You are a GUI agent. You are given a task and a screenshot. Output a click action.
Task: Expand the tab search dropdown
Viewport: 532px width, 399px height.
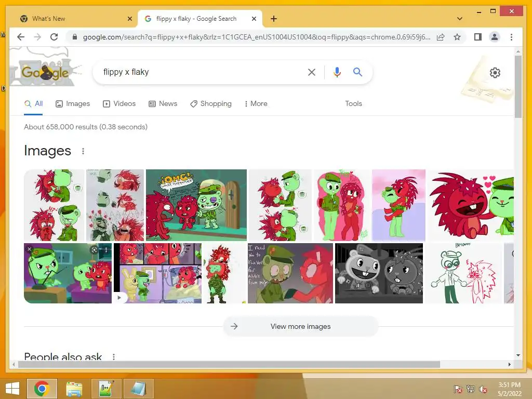click(x=460, y=19)
